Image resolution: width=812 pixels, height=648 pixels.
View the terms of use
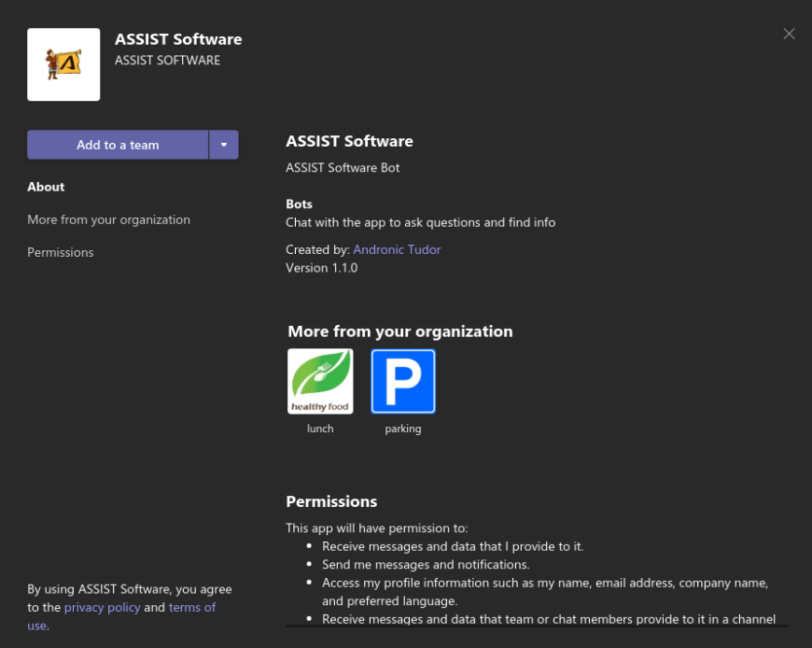pos(191,607)
